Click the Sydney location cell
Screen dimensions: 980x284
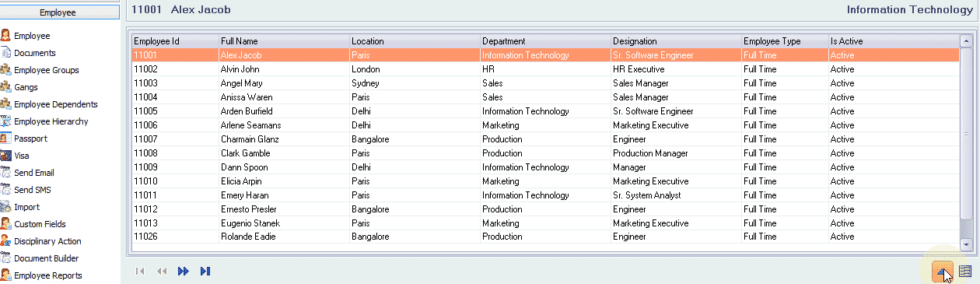[x=415, y=83]
